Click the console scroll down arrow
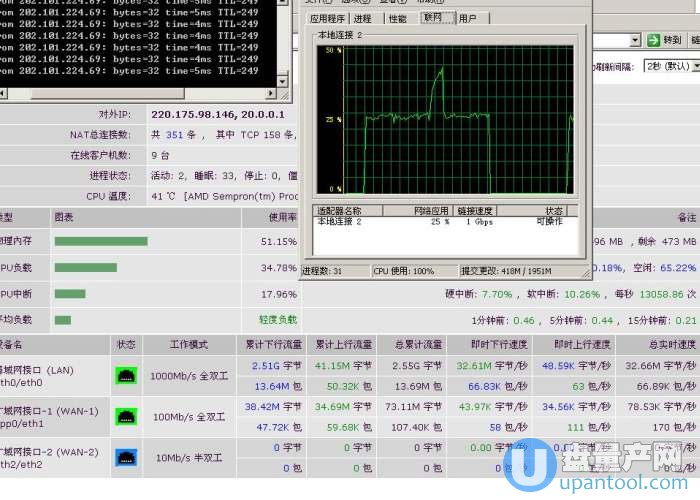 [282, 82]
